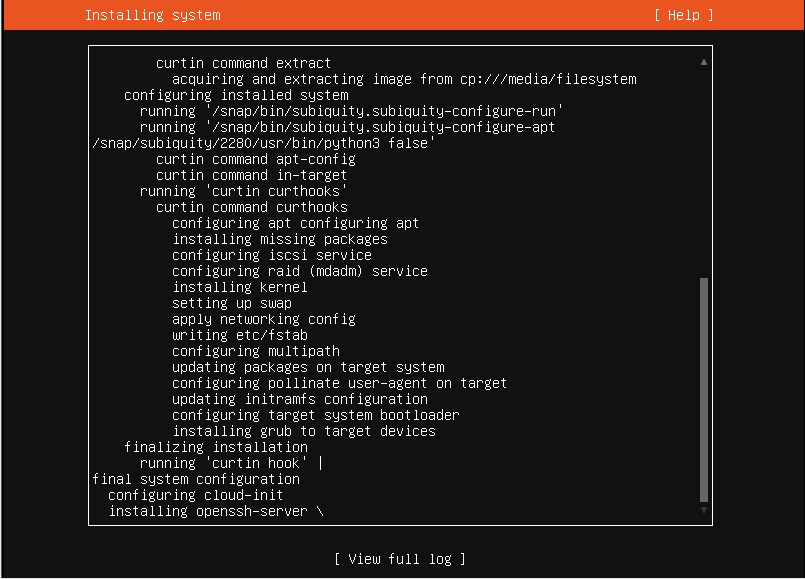
Task: Click the 'apply networking config' line
Action: (x=263, y=319)
